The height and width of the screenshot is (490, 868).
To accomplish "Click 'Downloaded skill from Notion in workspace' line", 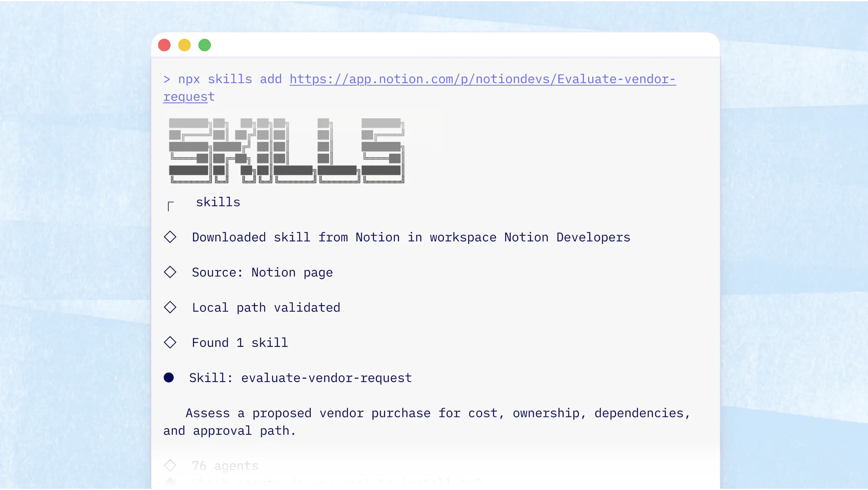I will [411, 237].
